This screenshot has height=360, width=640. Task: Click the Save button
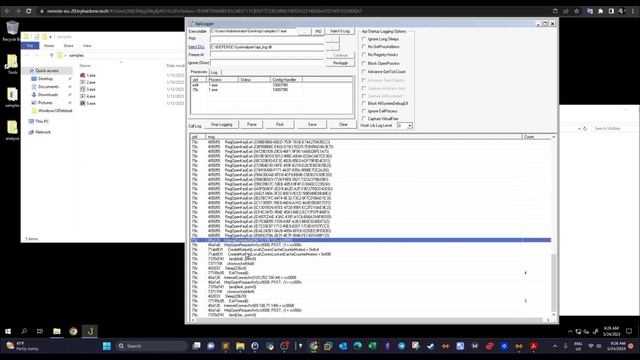point(312,124)
